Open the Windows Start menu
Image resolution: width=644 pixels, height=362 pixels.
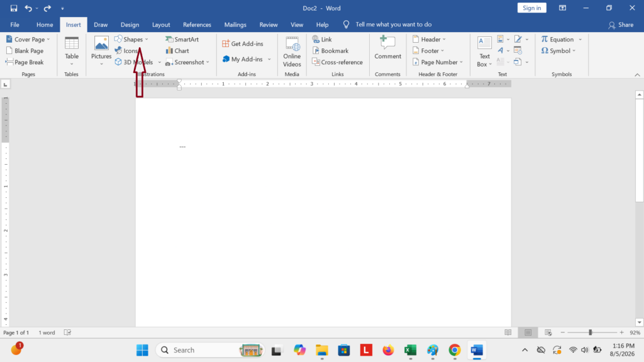click(x=142, y=350)
